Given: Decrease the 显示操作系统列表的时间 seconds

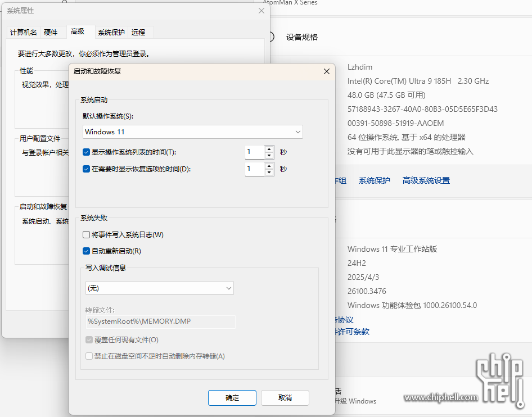Looking at the screenshot, I should pos(269,155).
